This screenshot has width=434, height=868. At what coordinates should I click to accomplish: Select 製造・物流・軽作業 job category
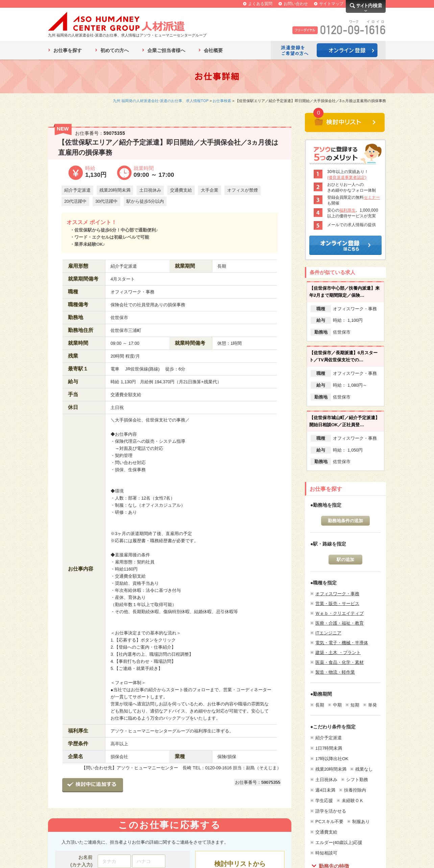[x=335, y=672]
